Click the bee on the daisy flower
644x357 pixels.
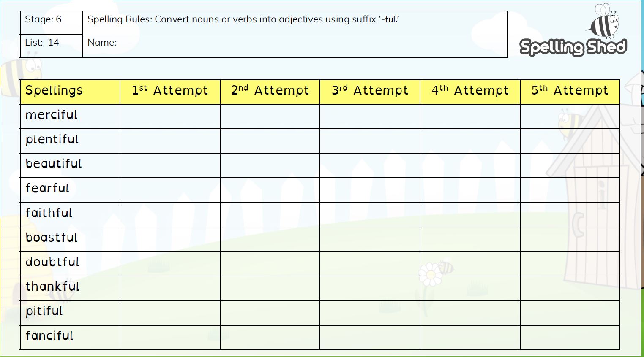[x=445, y=266]
